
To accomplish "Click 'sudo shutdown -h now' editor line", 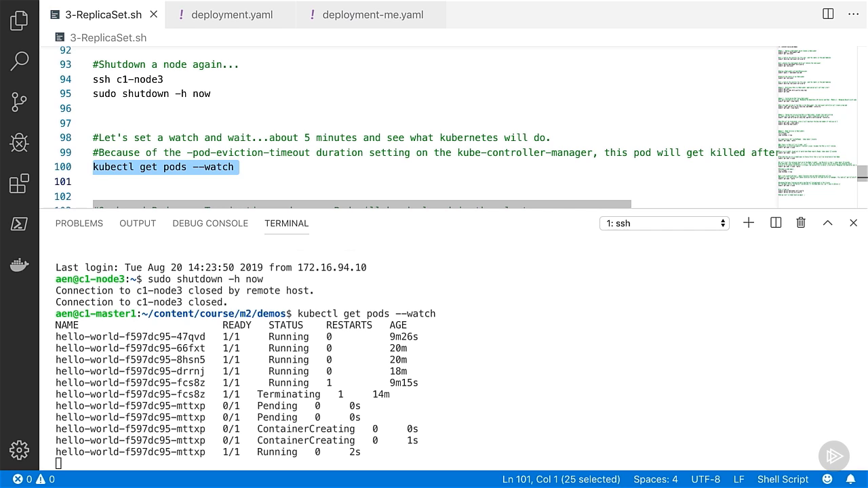I will point(151,94).
